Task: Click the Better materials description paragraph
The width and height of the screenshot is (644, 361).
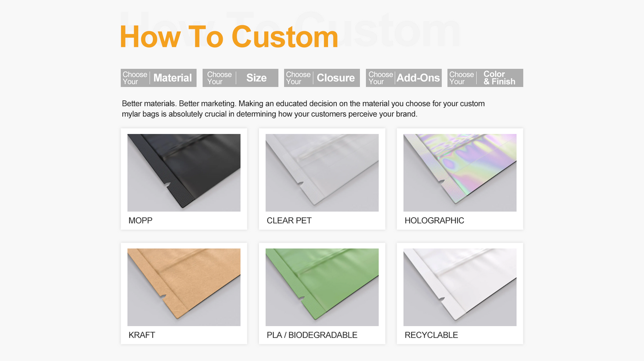Action: [x=303, y=109]
